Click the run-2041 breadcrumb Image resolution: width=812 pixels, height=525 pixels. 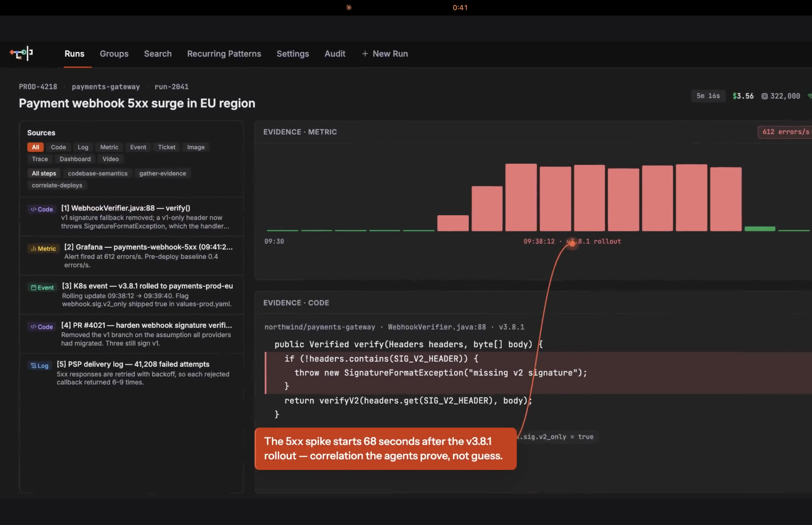[171, 86]
